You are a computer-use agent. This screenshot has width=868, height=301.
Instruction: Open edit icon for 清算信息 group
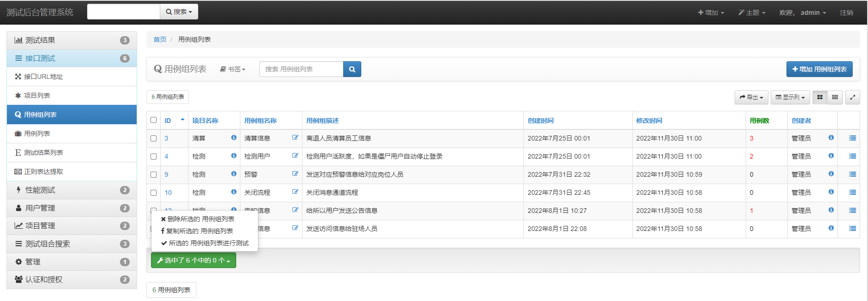[295, 138]
